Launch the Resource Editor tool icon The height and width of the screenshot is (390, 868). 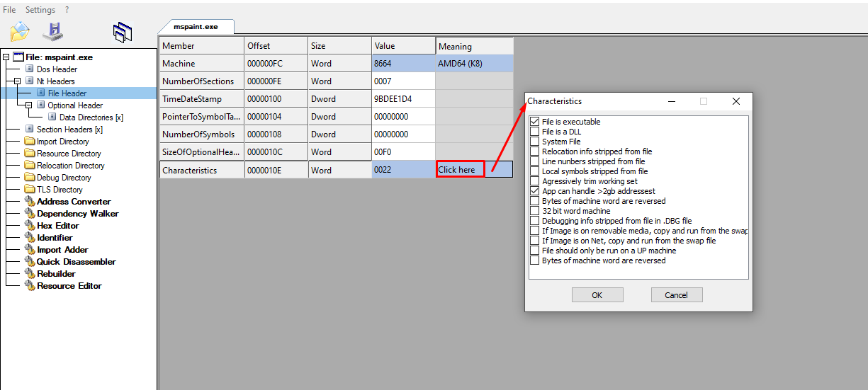pos(30,286)
